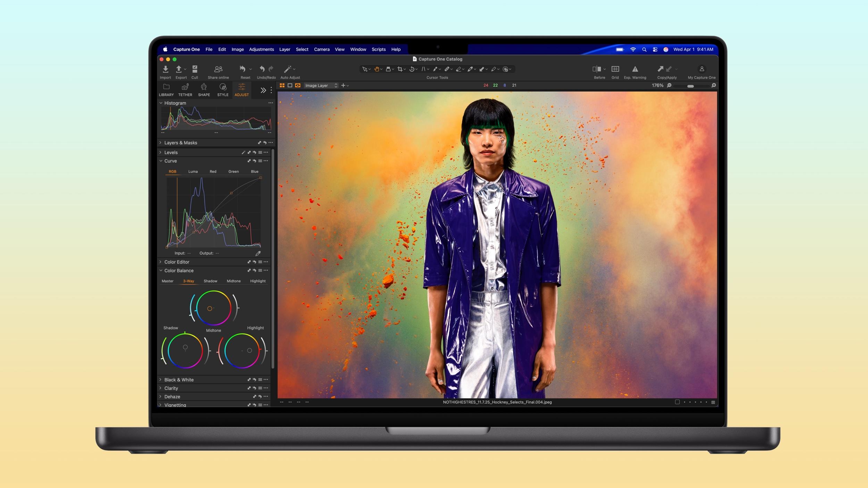Collapse the Histogram panel

pos(161,103)
